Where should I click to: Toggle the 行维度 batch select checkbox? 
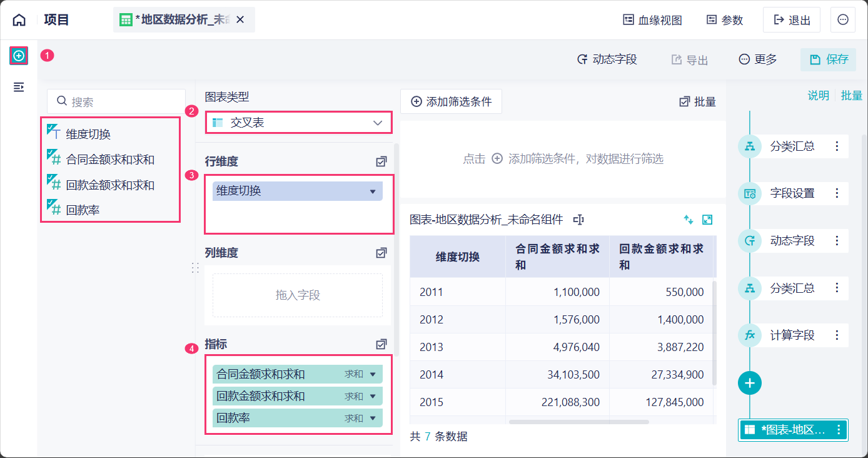click(381, 161)
